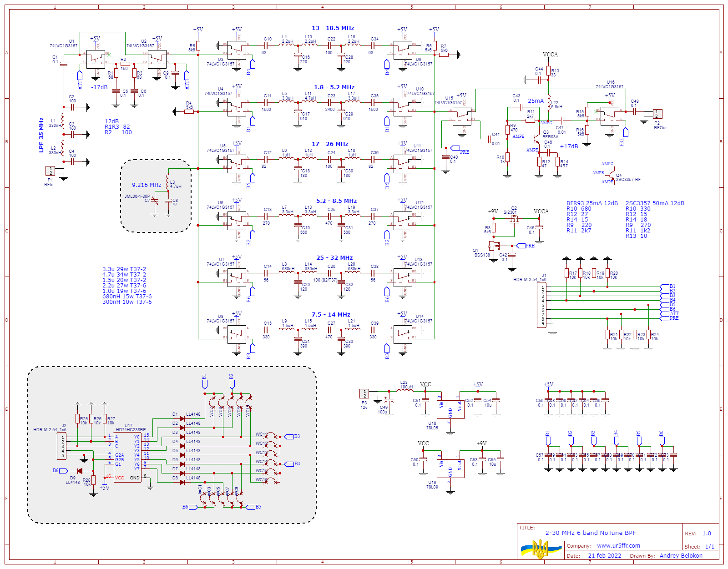Click the P1 RFin input connector
This screenshot has width=728, height=569.
50,171
